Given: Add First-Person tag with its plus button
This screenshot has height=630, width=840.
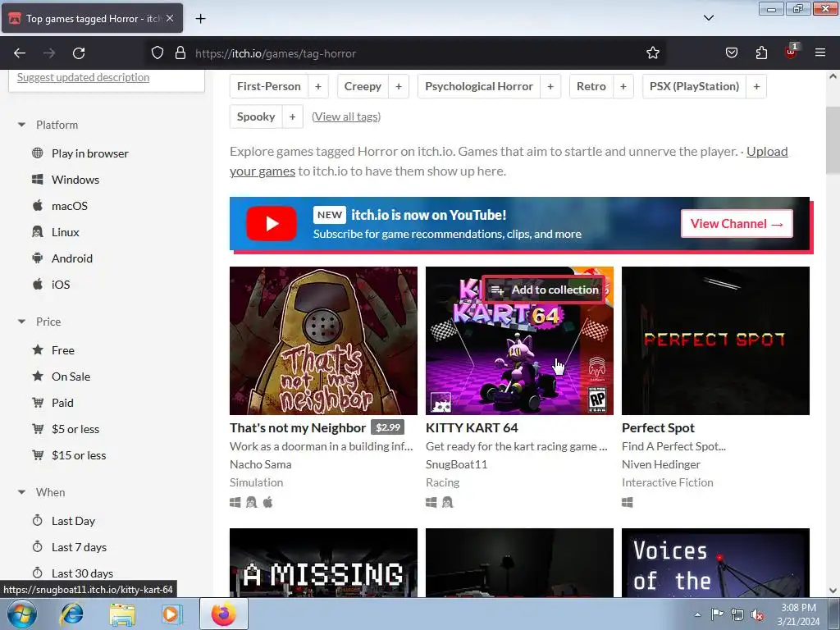Looking at the screenshot, I should pos(318,87).
